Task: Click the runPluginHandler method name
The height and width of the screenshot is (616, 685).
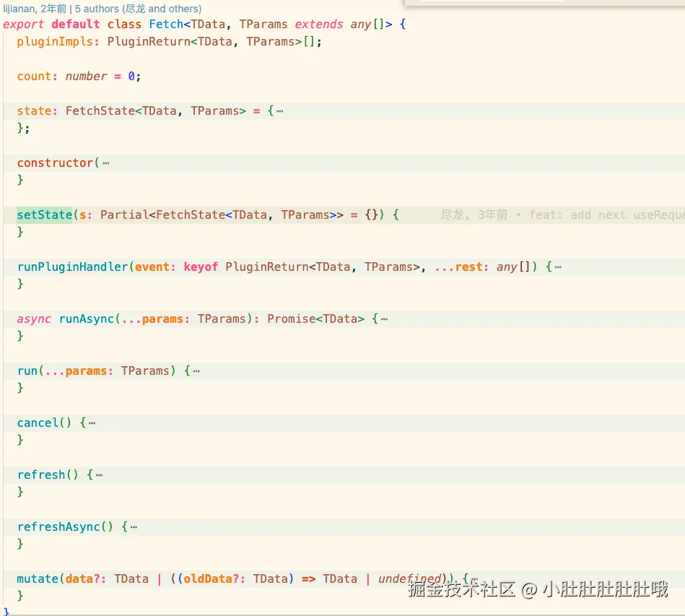Action: [x=72, y=266]
